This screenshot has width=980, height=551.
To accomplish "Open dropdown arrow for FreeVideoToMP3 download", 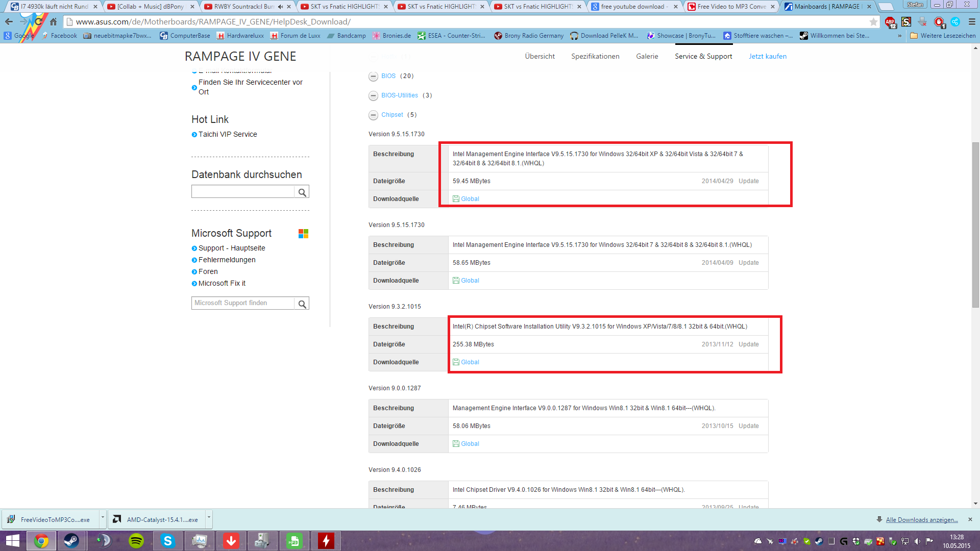I will coord(103,518).
